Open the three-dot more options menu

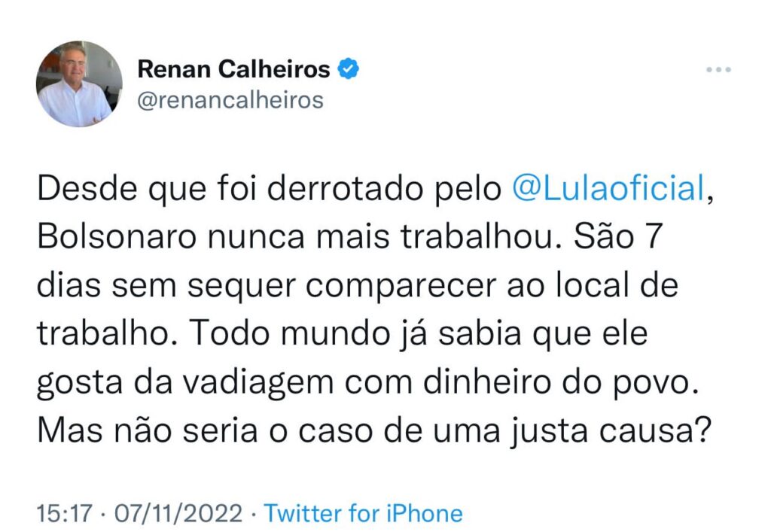(718, 70)
